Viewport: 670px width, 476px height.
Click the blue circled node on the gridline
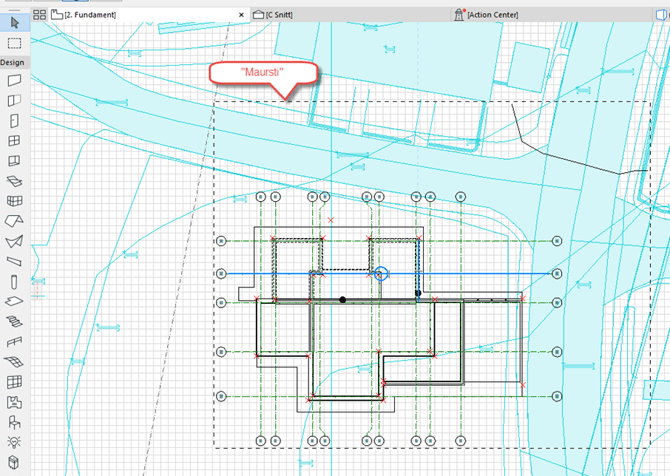click(380, 273)
